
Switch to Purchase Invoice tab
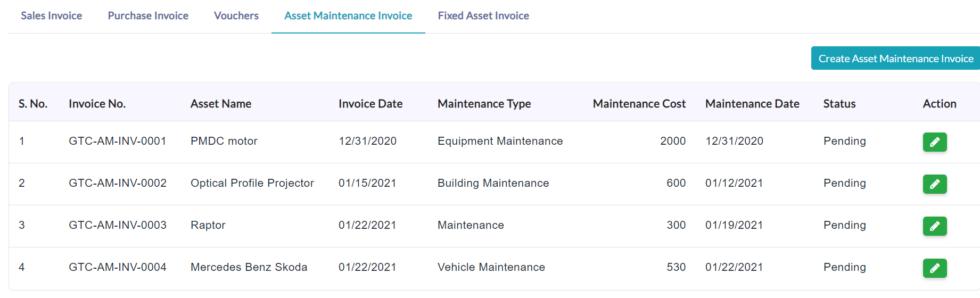coord(148,16)
